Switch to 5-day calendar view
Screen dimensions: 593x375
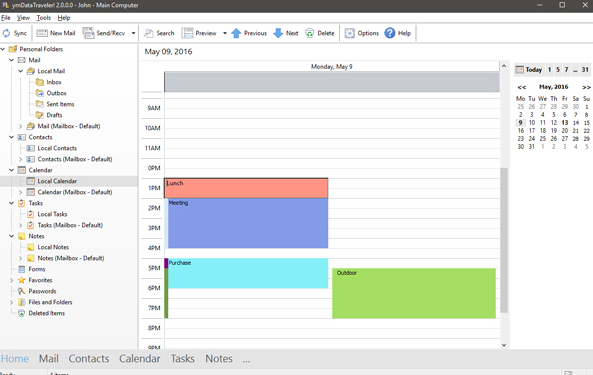pyautogui.click(x=558, y=70)
